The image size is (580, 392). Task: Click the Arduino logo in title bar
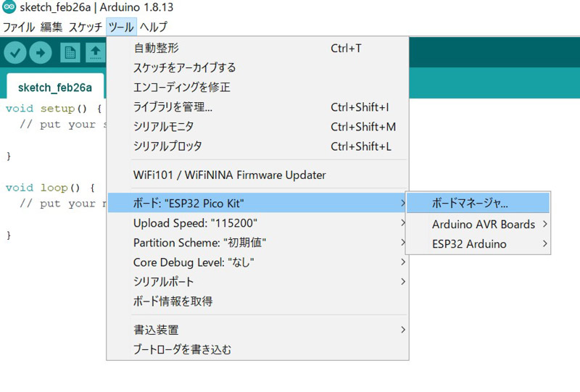pos(9,7)
